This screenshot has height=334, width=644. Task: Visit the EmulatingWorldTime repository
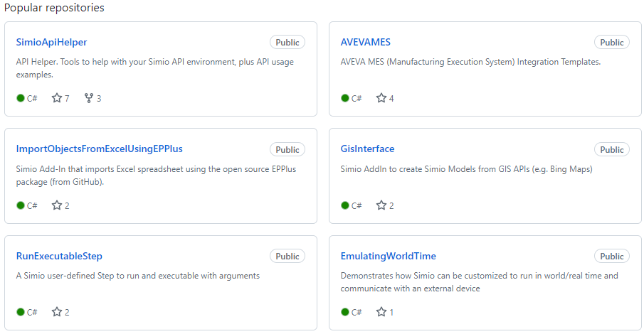[x=388, y=256]
